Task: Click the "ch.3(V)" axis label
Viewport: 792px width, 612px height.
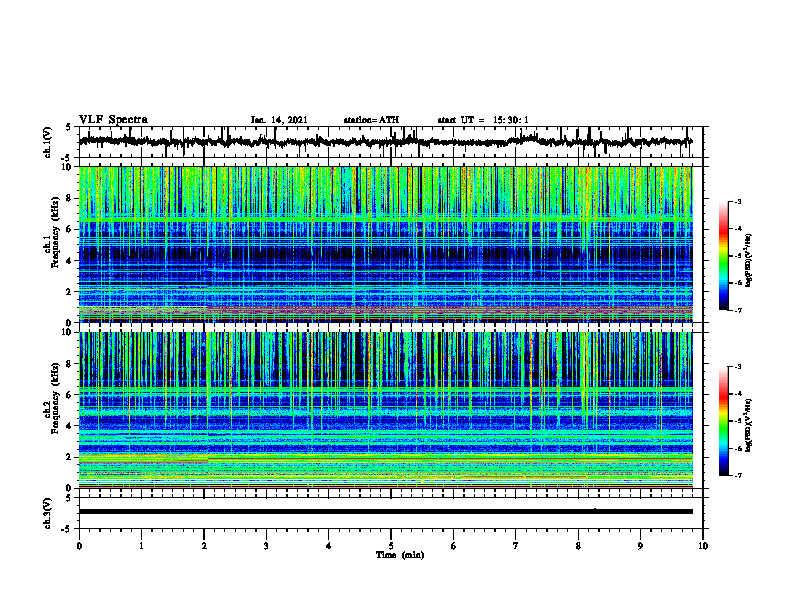Action: pyautogui.click(x=48, y=513)
